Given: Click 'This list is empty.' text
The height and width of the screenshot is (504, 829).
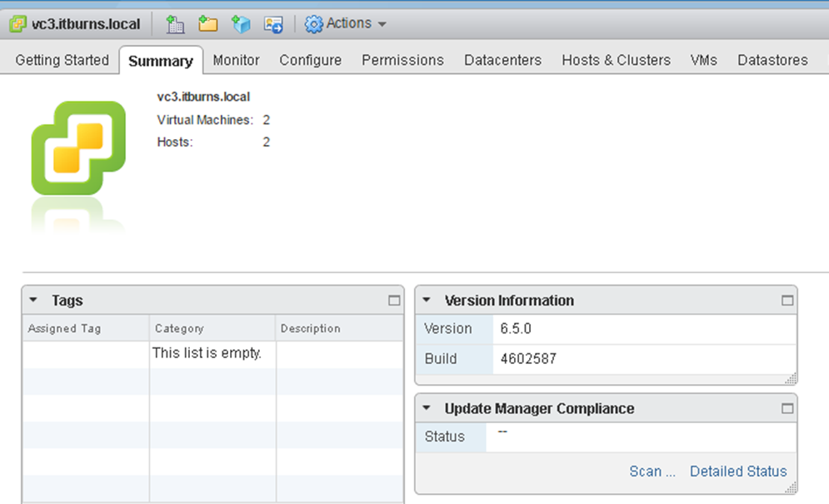Looking at the screenshot, I should 207,352.
